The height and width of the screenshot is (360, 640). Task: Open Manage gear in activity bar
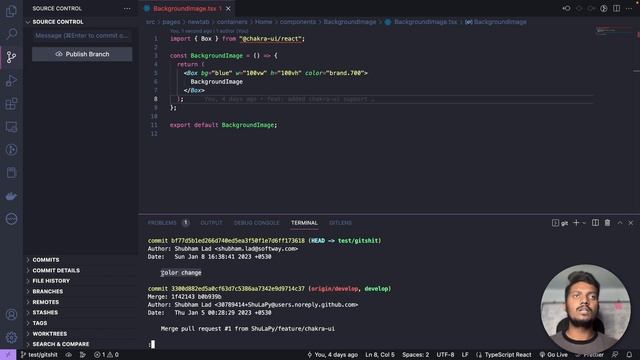[x=11, y=337]
